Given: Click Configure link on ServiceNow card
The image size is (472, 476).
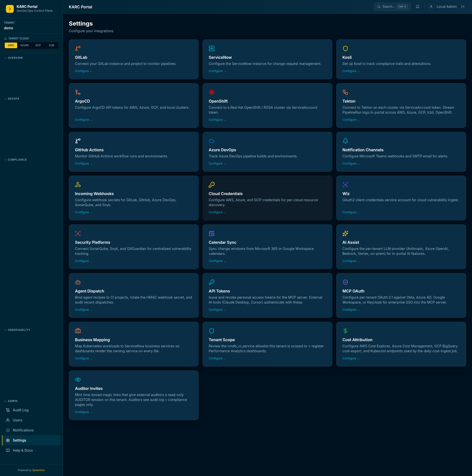Looking at the screenshot, I should click(x=217, y=71).
